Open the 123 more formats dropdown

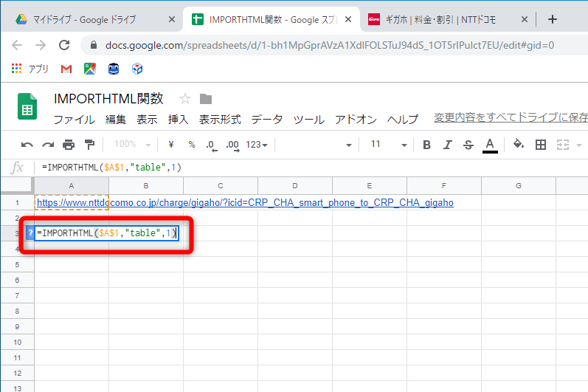[257, 145]
